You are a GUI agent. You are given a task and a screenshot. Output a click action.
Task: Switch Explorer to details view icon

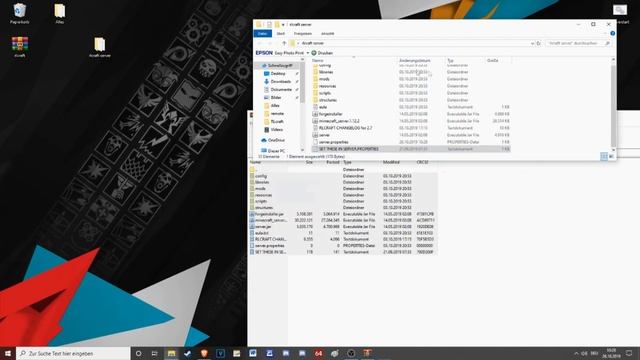pyautogui.click(x=604, y=157)
